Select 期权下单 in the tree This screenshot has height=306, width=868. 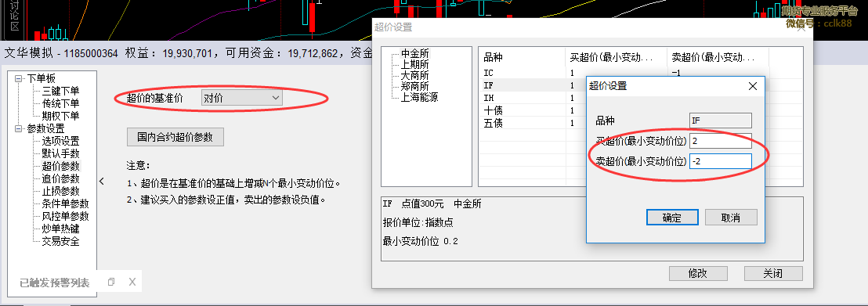pos(60,116)
